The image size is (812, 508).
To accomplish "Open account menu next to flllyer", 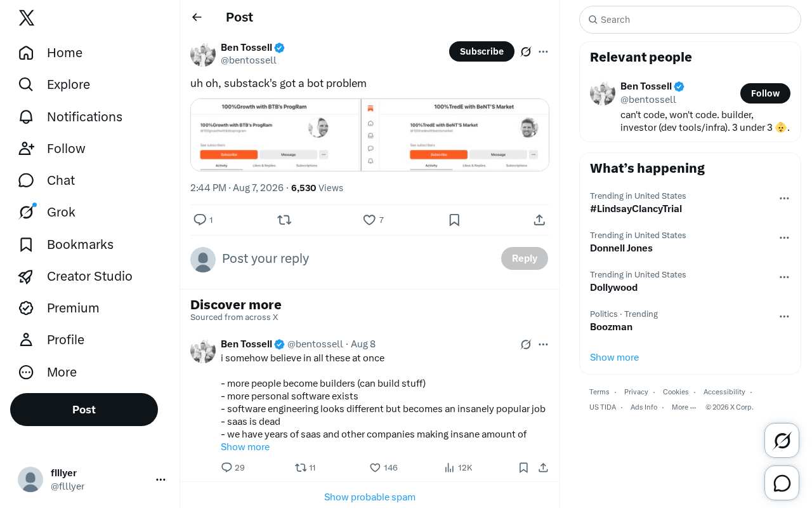I will [160, 479].
